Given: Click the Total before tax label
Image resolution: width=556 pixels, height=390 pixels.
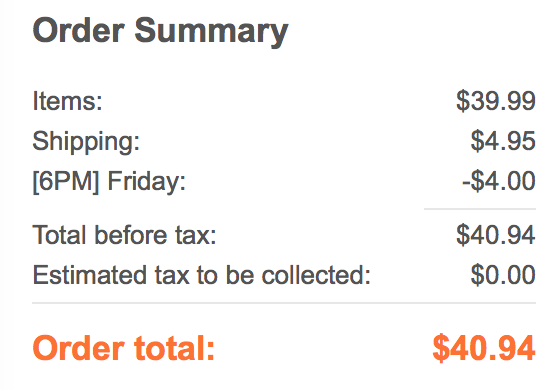Looking at the screenshot, I should tap(124, 235).
